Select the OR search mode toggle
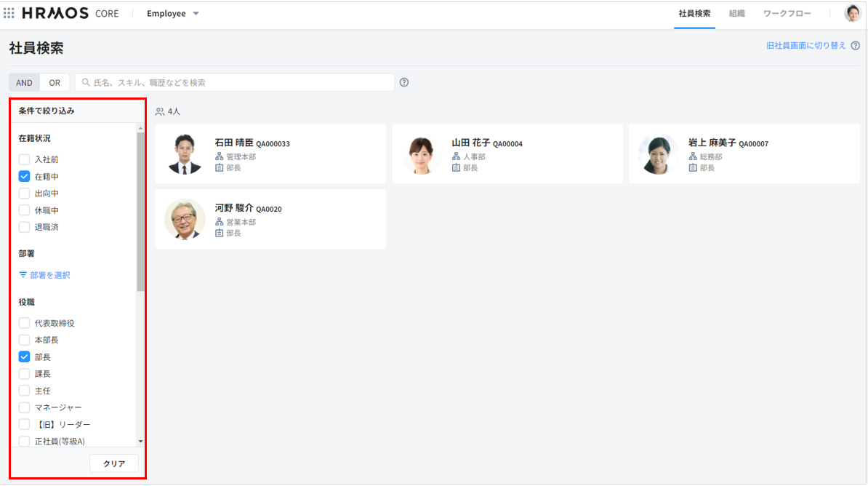The width and height of the screenshot is (868, 486). pos(55,83)
